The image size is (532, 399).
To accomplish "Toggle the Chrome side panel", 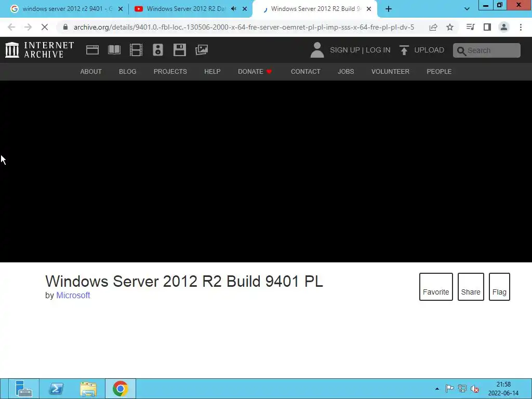I will pyautogui.click(x=487, y=27).
